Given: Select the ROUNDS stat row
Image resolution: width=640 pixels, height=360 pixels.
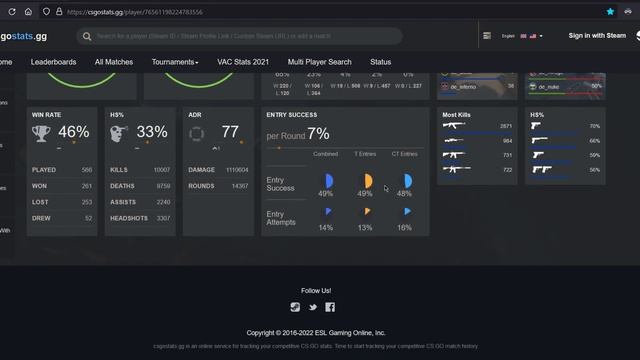Looking at the screenshot, I should (x=218, y=186).
